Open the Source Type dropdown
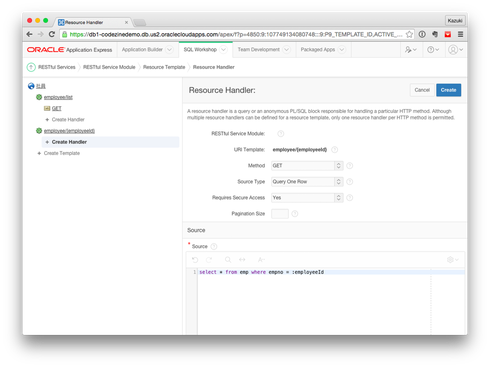This screenshot has height=367, width=490. 307,182
